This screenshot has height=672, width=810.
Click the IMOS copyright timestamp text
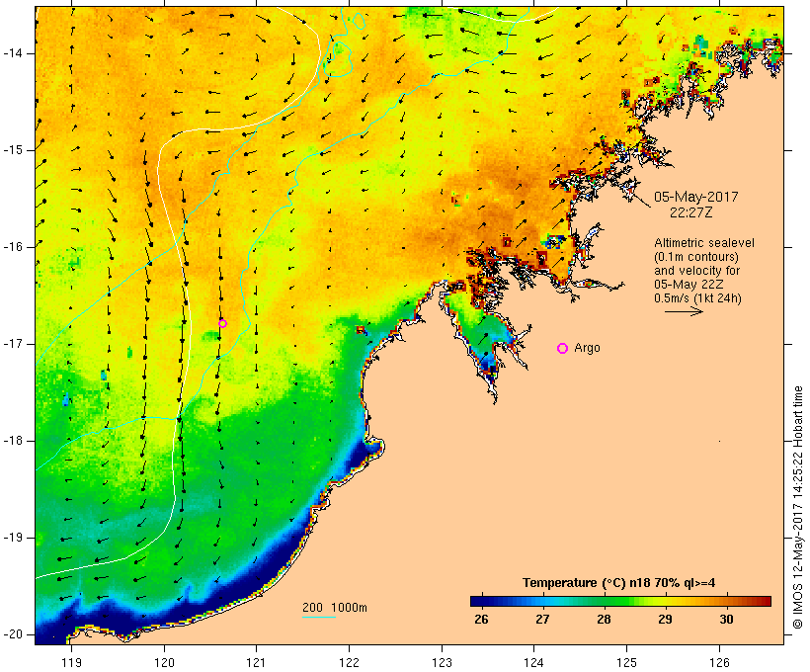[x=798, y=508]
